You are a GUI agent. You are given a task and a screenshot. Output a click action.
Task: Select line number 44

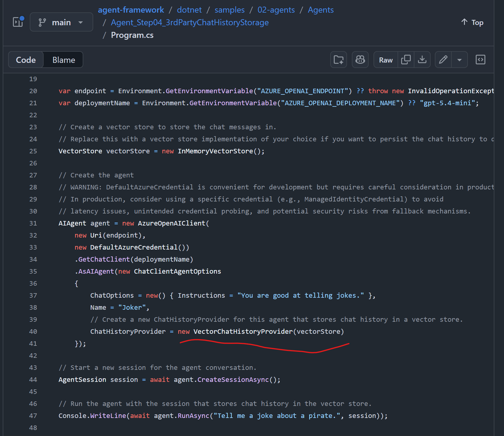[x=33, y=379]
